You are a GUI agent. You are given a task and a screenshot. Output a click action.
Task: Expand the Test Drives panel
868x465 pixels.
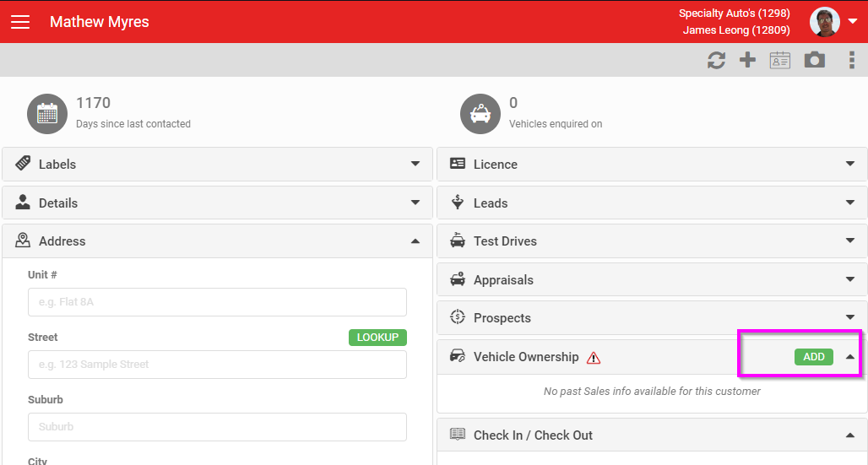(x=652, y=241)
